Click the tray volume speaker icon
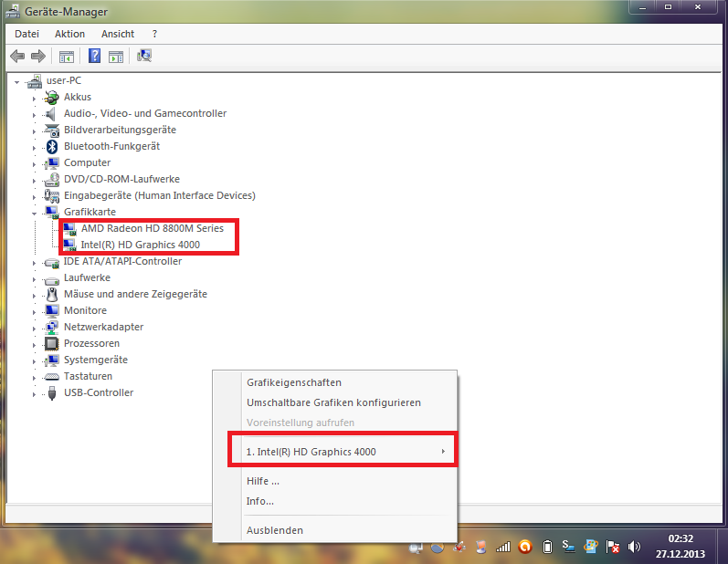728x564 pixels. click(634, 547)
